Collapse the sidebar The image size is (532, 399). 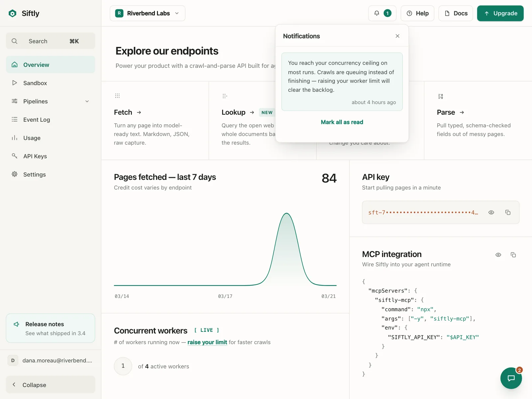[51, 385]
